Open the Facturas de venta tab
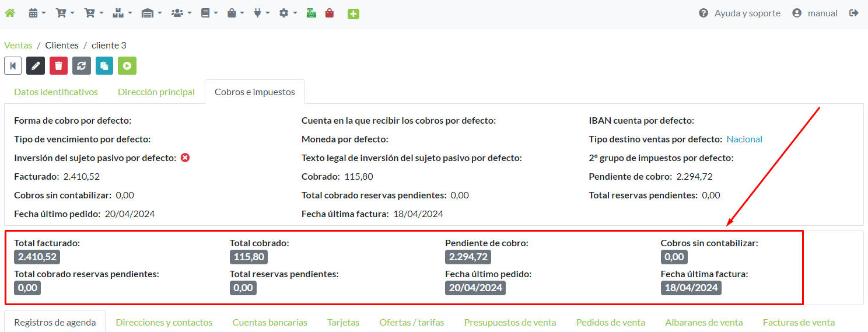 [799, 322]
